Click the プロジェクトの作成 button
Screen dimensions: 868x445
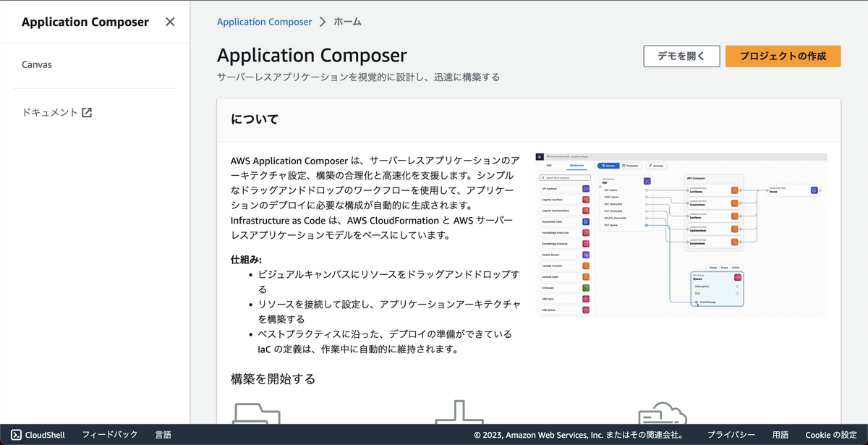783,56
